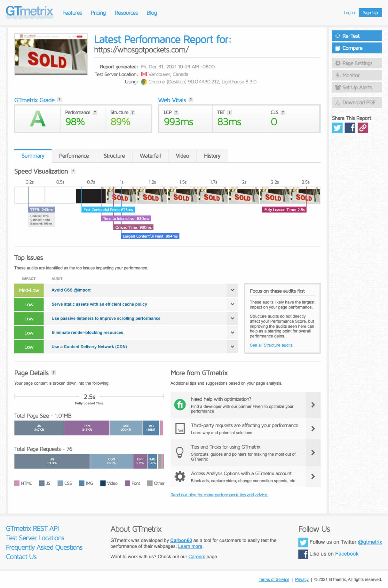Viewport: 388px width, 588px height.
Task: Click Twitter icon in Follow Us footer
Action: (303, 542)
